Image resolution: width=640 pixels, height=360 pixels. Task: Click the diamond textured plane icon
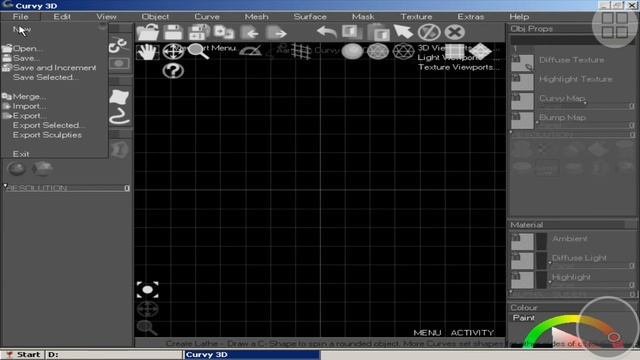coord(480,52)
